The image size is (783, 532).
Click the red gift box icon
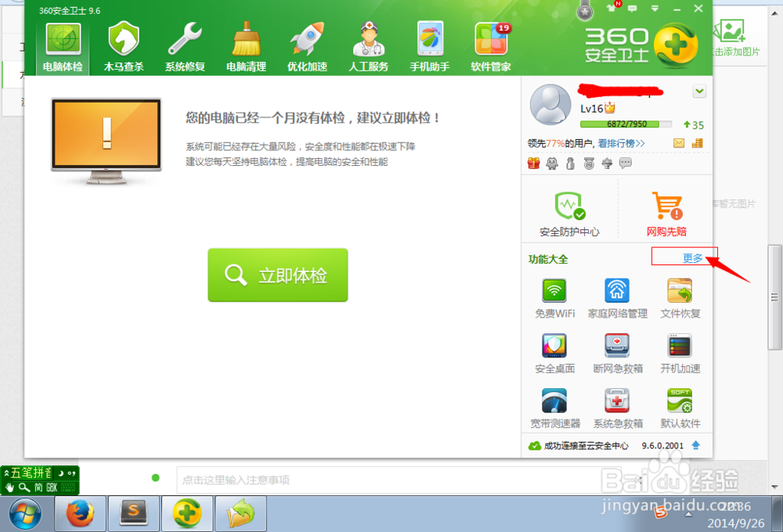point(533,164)
